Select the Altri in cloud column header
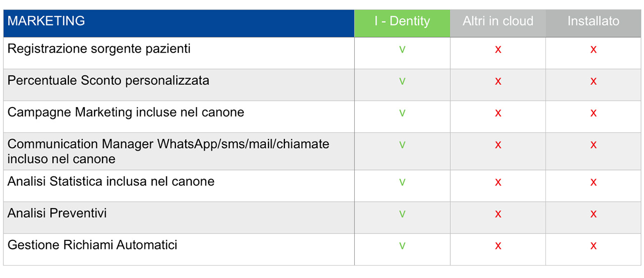644x278 pixels. (x=498, y=21)
